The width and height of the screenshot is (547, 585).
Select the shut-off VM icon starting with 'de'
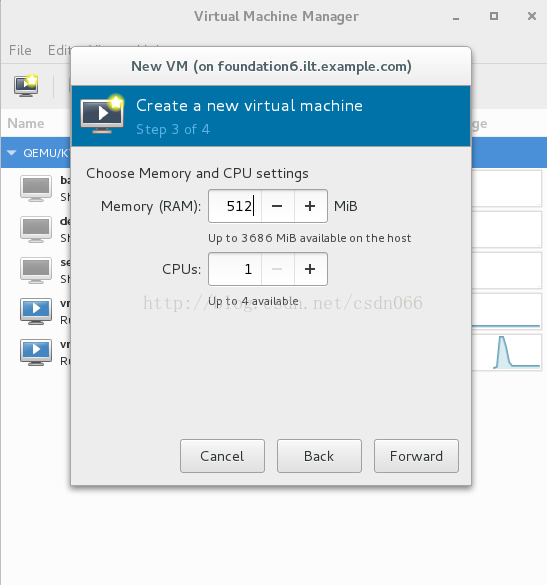[x=36, y=229]
